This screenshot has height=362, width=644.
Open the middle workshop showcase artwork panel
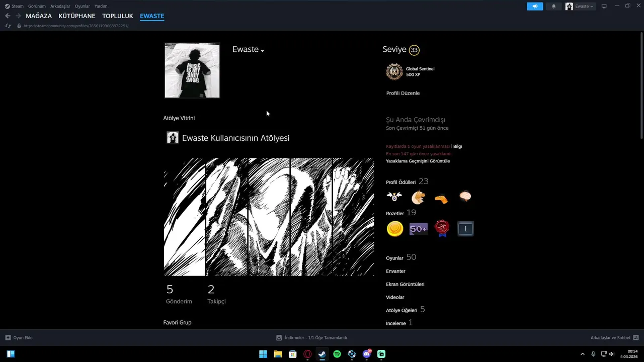click(269, 217)
